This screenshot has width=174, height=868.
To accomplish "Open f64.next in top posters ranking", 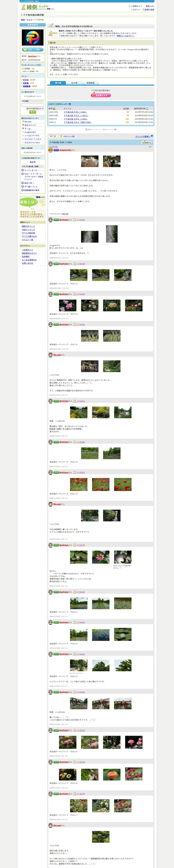I will coord(28,122).
